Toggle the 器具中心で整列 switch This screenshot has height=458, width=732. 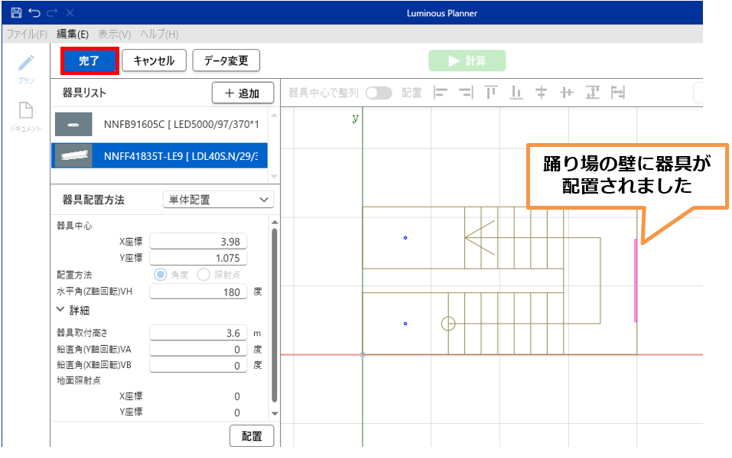[x=379, y=92]
